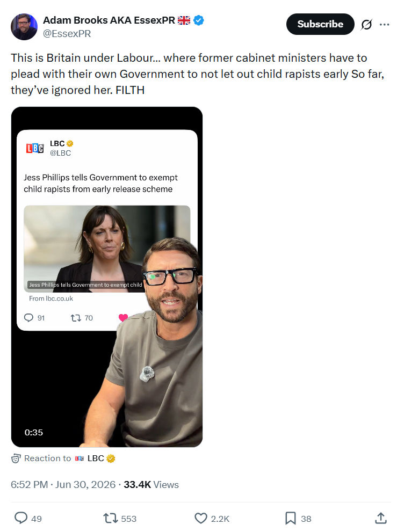Click the Adam Brooks AKA EssexPR display name

[109, 20]
